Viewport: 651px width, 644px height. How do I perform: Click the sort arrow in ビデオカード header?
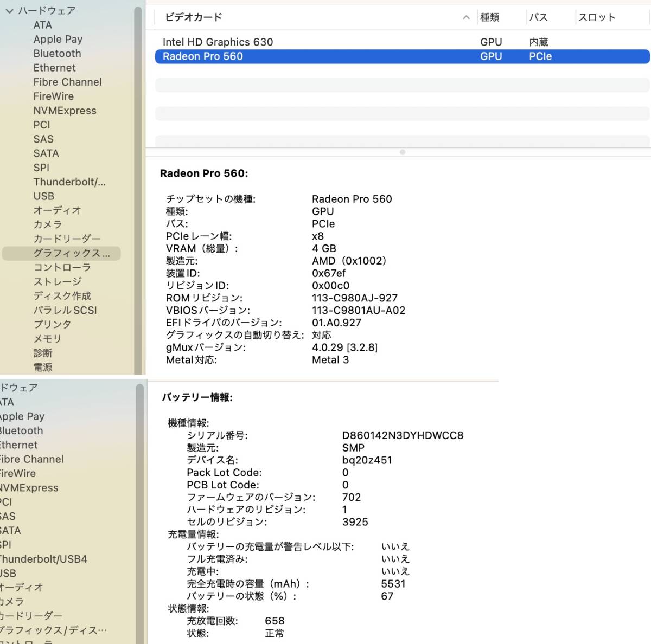(466, 17)
